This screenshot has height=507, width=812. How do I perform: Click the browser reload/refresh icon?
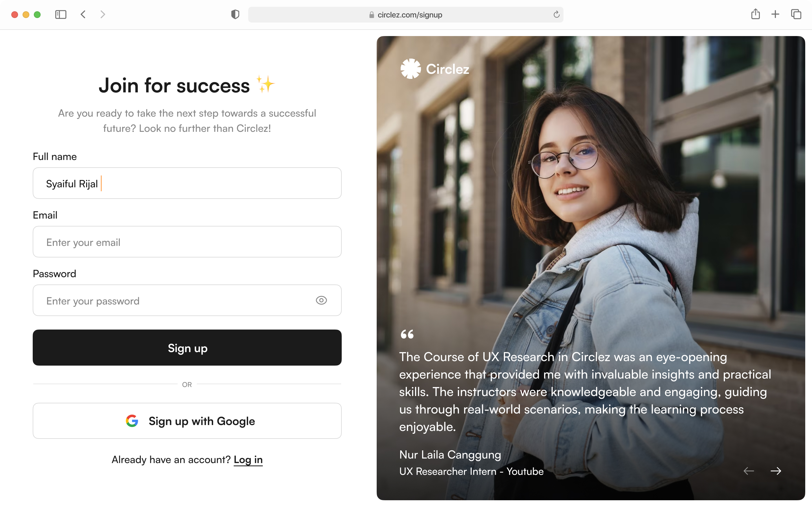click(556, 15)
